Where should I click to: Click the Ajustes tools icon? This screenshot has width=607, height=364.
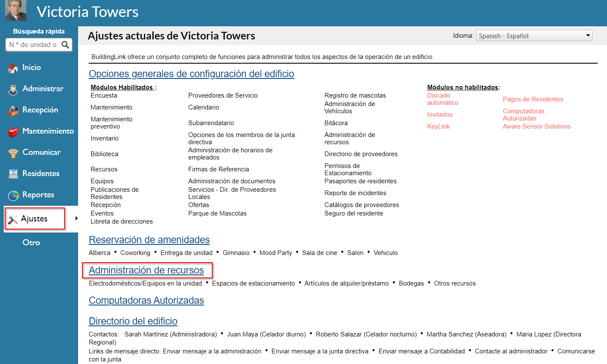(13, 219)
